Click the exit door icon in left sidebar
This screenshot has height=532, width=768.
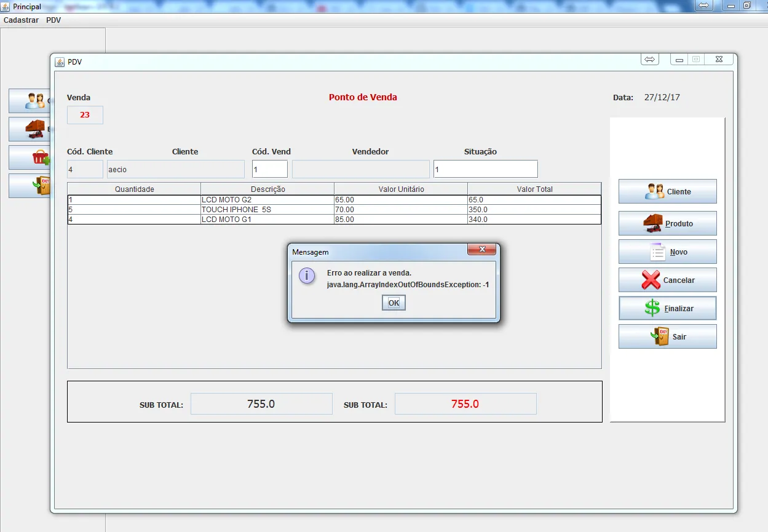(41, 185)
